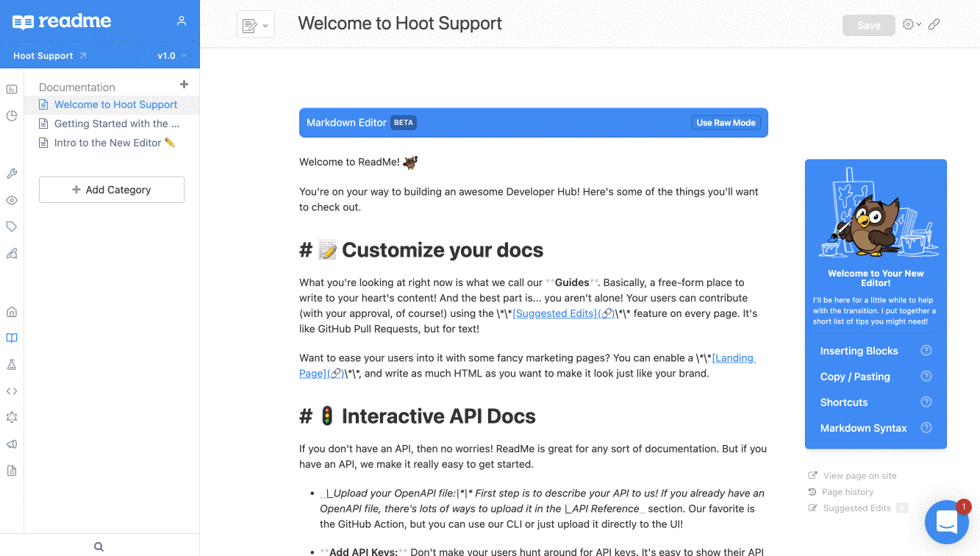Click the owl painter illustration

[876, 213]
